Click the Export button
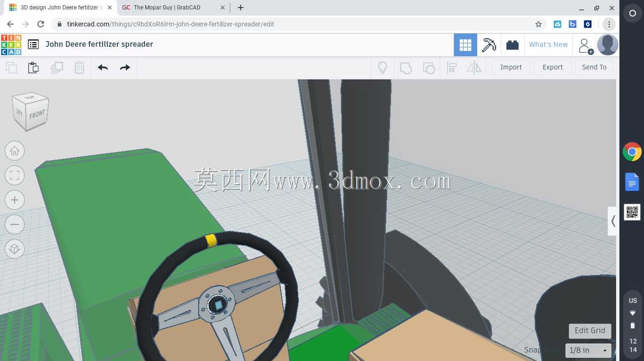This screenshot has width=644, height=361. (x=553, y=68)
